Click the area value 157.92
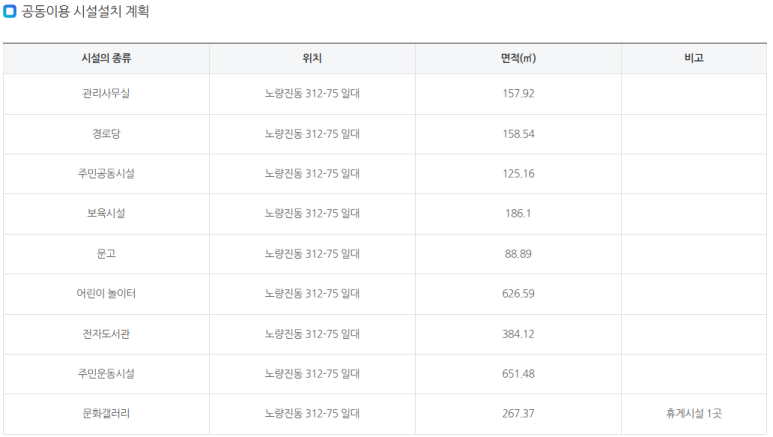Viewport: 773px width, 437px height. (x=518, y=93)
